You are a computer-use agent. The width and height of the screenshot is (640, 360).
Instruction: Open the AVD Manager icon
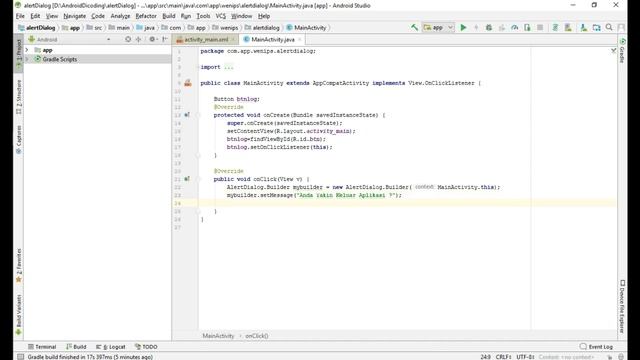click(x=568, y=27)
